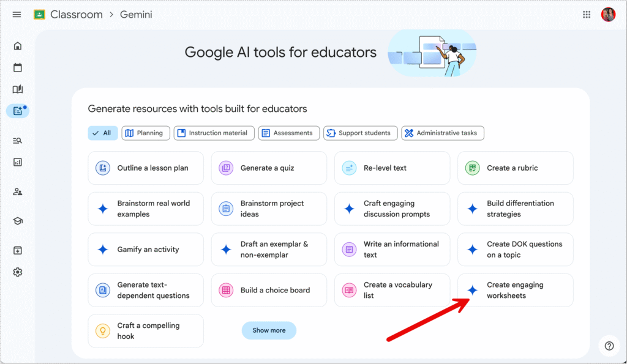Click the Craft a compelling hook lightbulb icon
The height and width of the screenshot is (364, 627).
(x=103, y=331)
